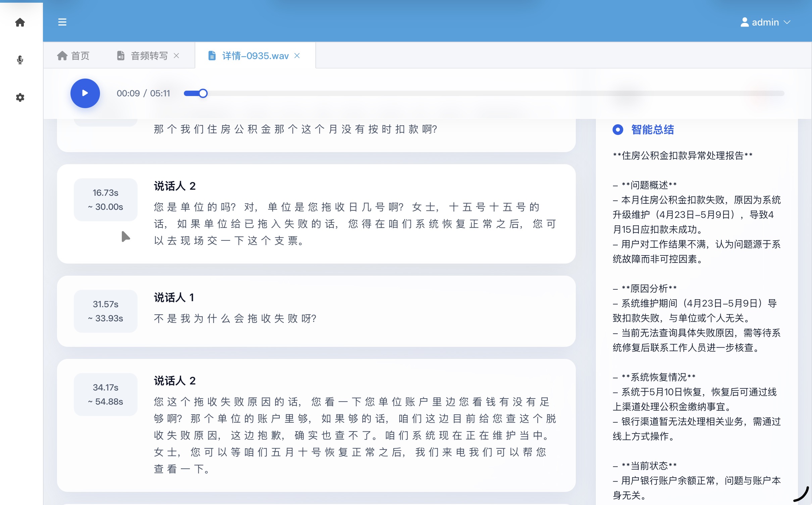812x505 pixels.
Task: Play the audio recording
Action: (x=85, y=93)
